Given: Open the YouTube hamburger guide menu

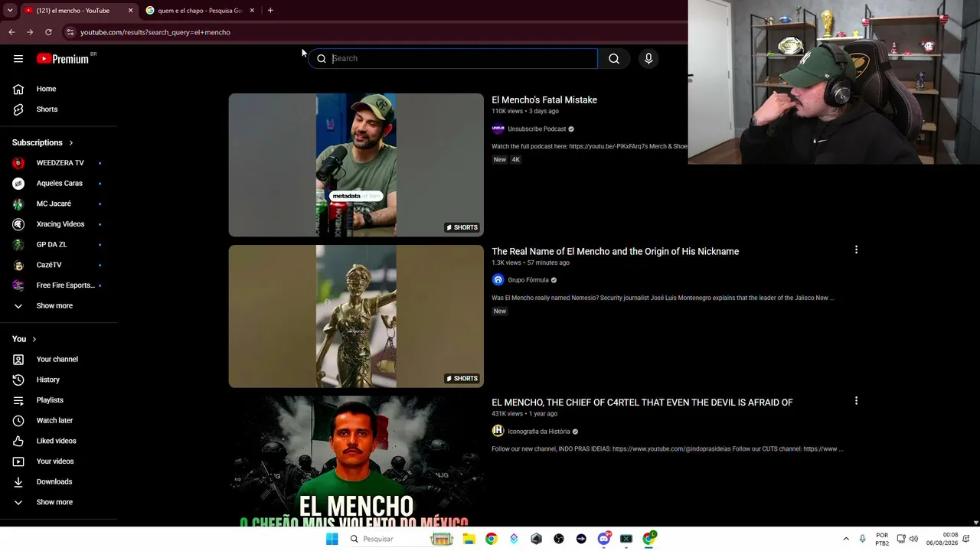Looking at the screenshot, I should tap(18, 59).
